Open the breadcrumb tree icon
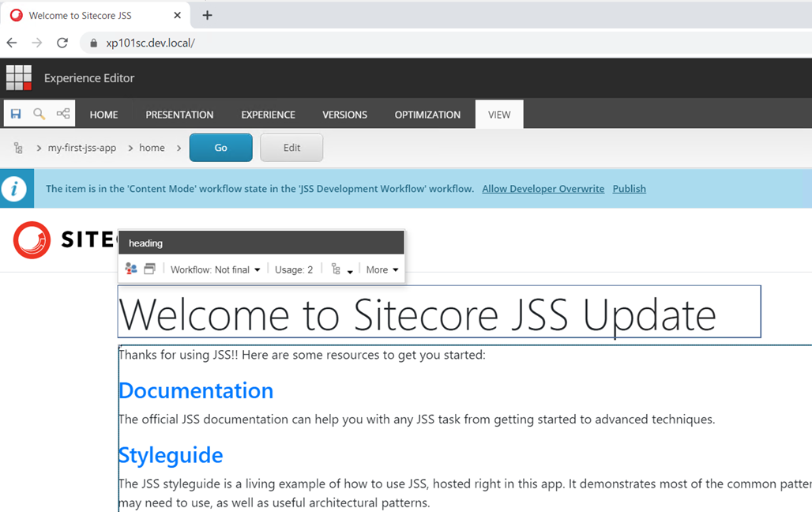Image resolution: width=812 pixels, height=512 pixels. pos(18,148)
